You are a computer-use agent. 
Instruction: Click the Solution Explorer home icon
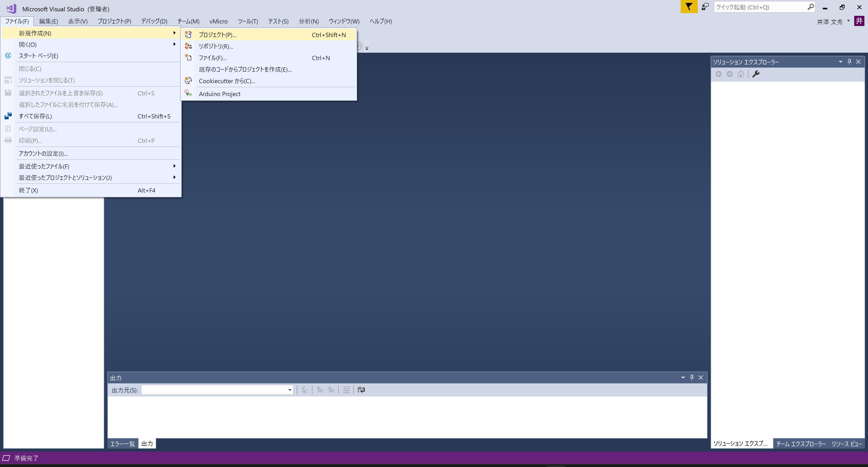point(741,74)
